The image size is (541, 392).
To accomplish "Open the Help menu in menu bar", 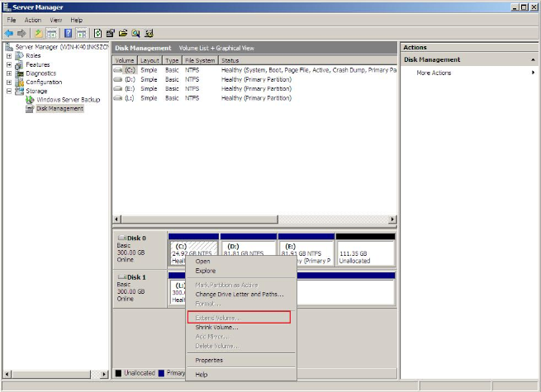I will point(76,20).
